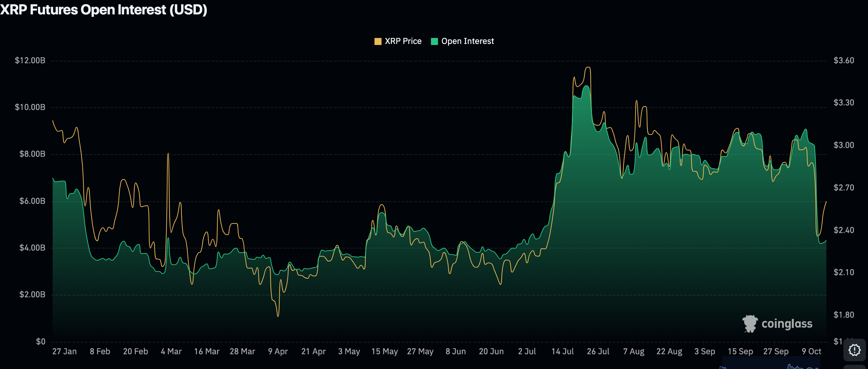The image size is (868, 369).
Task: Click the 27 Jan date axis label
Action: pos(64,351)
